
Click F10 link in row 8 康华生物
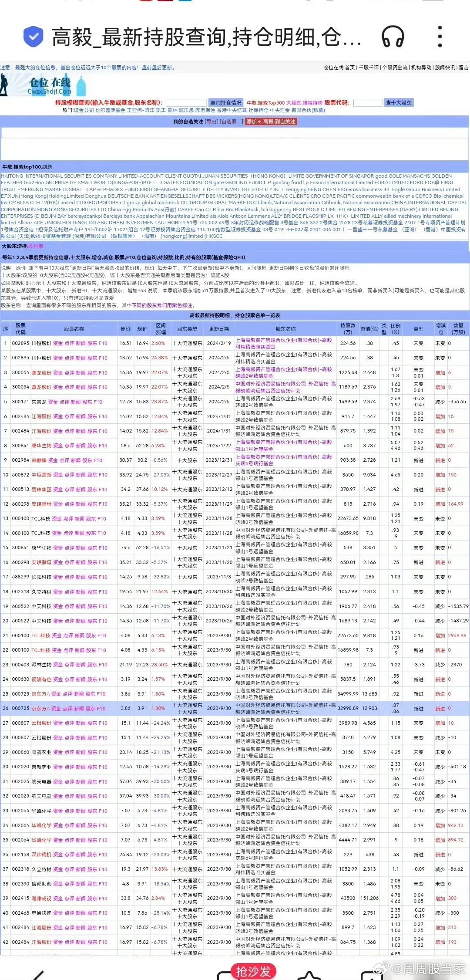(x=103, y=446)
